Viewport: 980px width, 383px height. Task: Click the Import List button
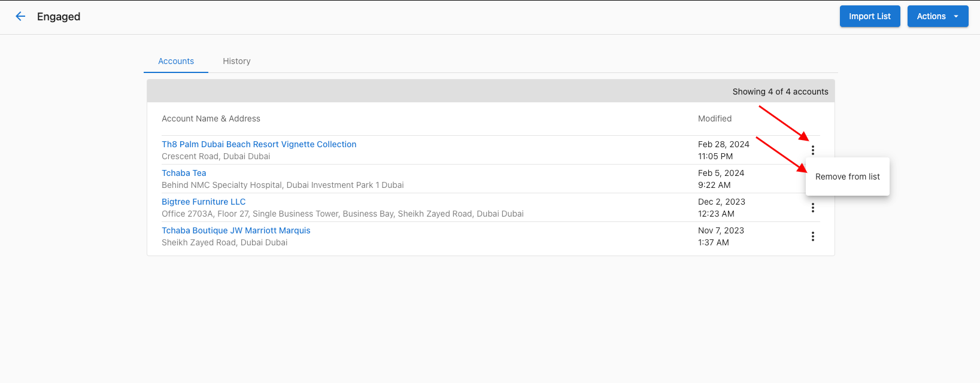(x=870, y=16)
